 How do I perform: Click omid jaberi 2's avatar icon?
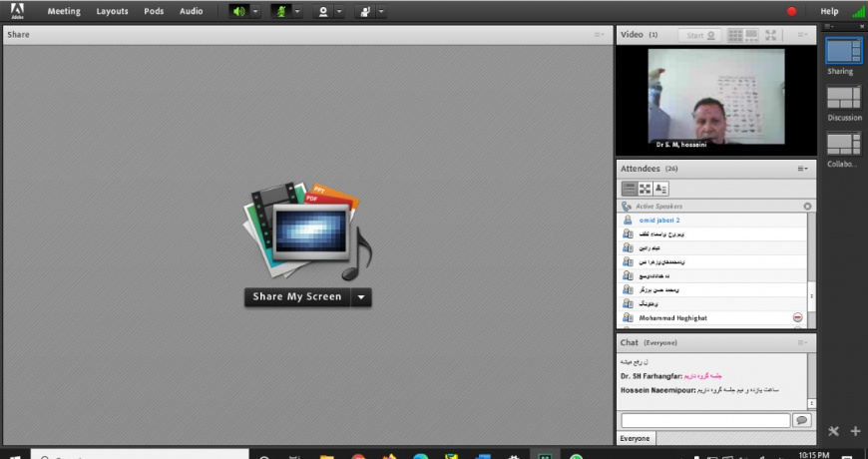628,220
